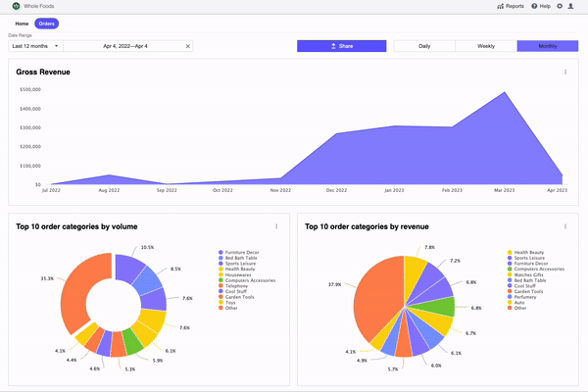Viewport: 588px width, 392px height.
Task: Open the date range picker field
Action: coord(127,46)
